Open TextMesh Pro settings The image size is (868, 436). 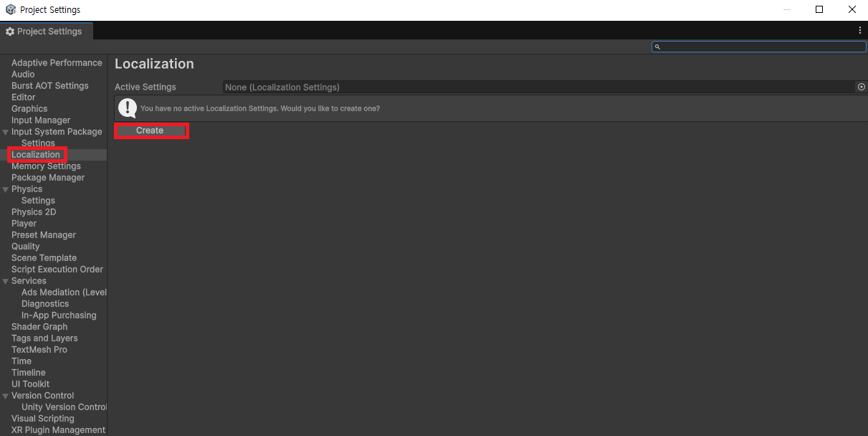click(x=39, y=350)
